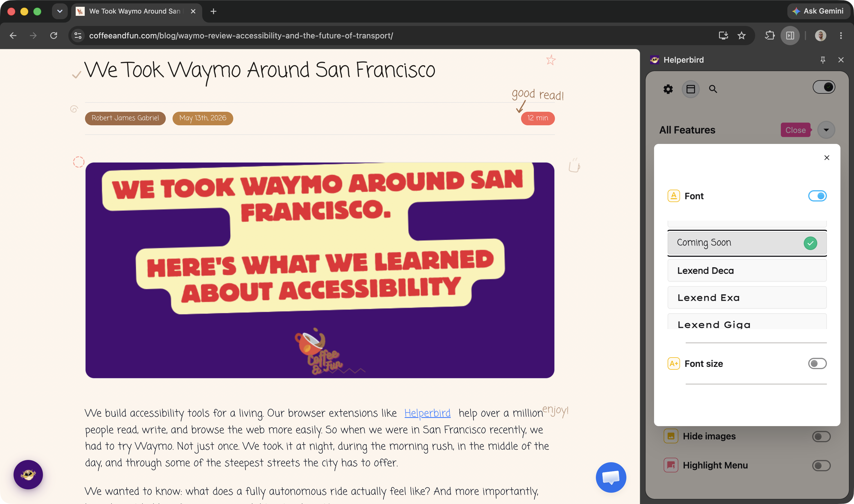The height and width of the screenshot is (504, 854).
Task: Close the Helperbird side panel
Action: (x=841, y=60)
